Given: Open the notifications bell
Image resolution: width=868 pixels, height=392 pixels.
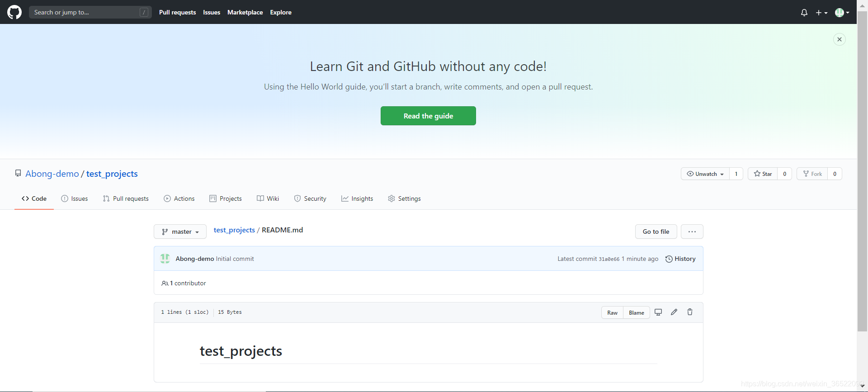Looking at the screenshot, I should [x=804, y=13].
